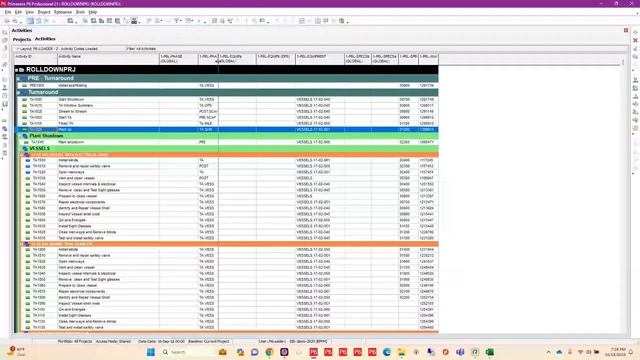Open the Tools menu

(x=80, y=12)
